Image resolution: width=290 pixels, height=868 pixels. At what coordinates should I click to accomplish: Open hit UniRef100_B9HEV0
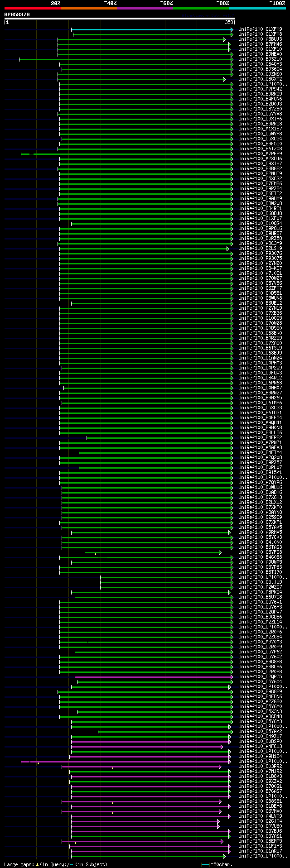point(260,54)
